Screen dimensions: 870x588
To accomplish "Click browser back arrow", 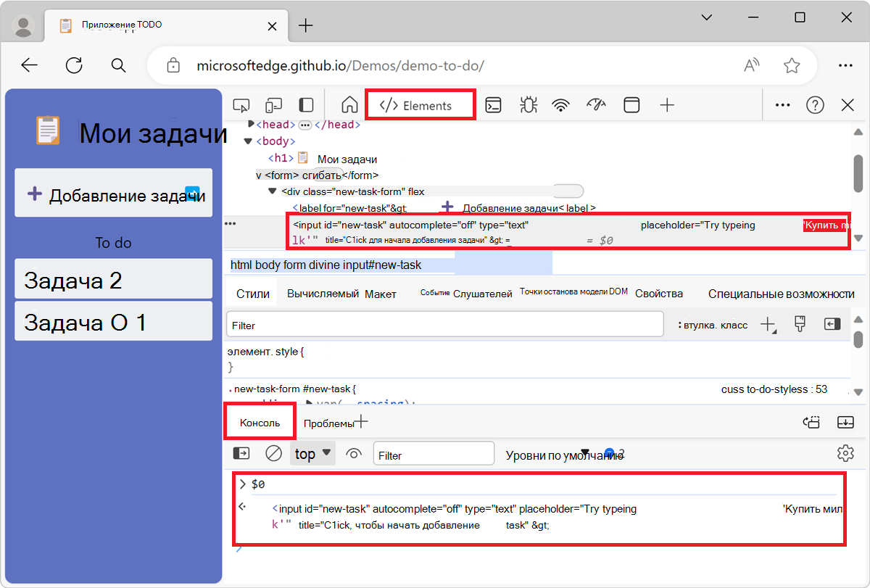I will click(x=29, y=65).
